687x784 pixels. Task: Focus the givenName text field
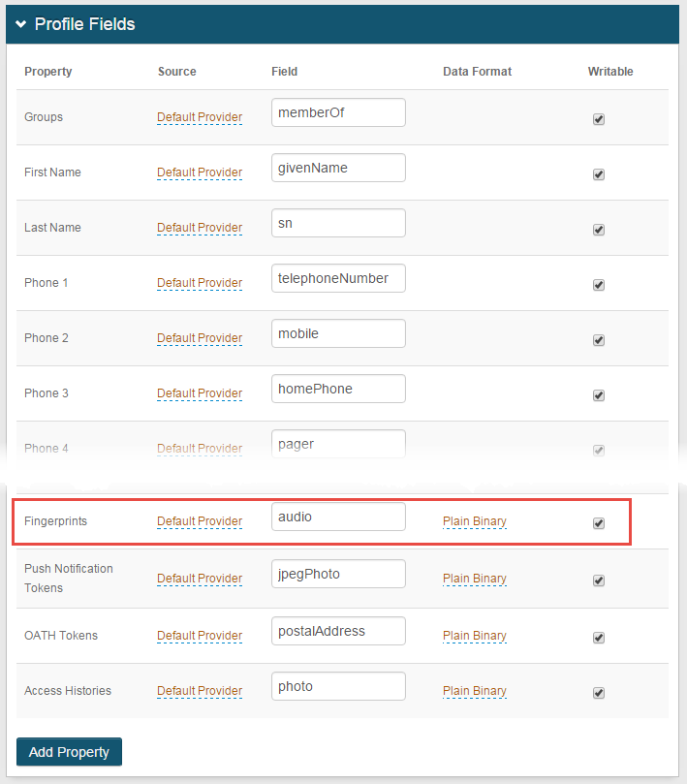coord(338,168)
